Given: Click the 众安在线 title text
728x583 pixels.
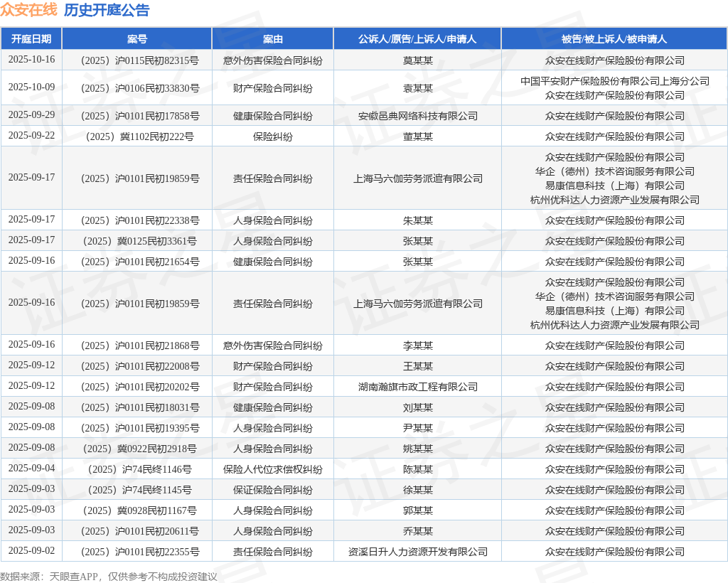Looking at the screenshot, I should (28, 10).
